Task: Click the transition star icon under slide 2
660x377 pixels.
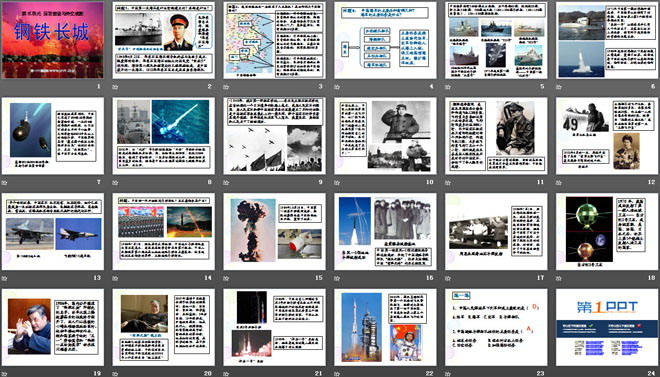Action: click(115, 87)
